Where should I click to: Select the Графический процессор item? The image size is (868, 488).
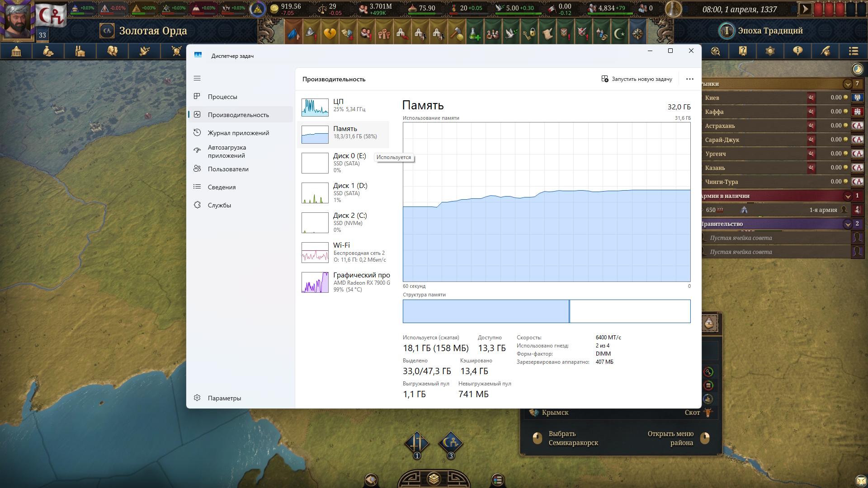click(x=343, y=282)
